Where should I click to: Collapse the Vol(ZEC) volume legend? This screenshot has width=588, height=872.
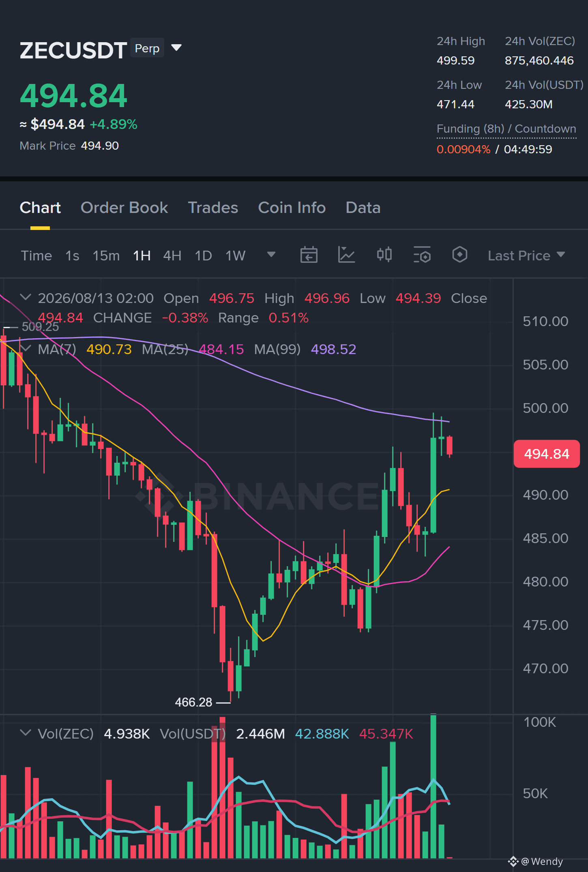26,733
